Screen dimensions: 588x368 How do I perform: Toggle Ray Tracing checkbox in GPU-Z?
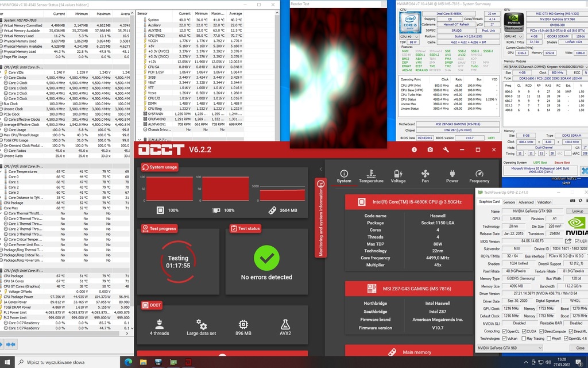click(524, 338)
